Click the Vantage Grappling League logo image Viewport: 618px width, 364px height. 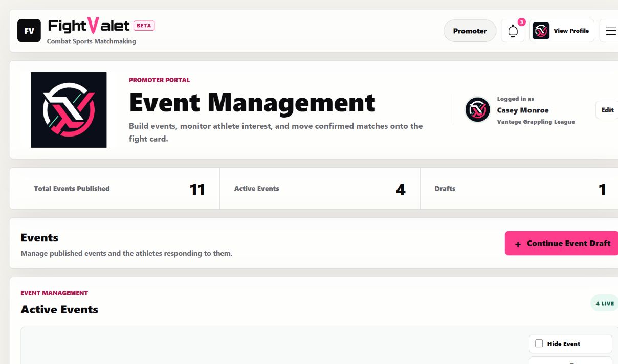coord(69,110)
